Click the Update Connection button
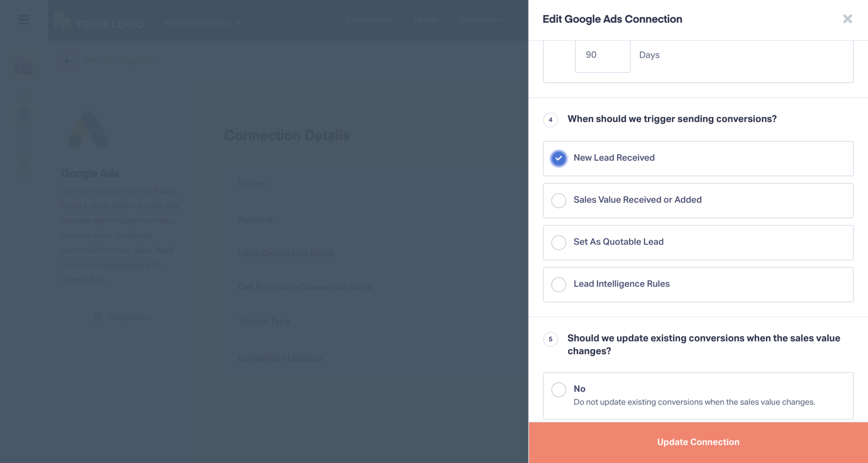Viewport: 868px width, 463px height. click(698, 442)
